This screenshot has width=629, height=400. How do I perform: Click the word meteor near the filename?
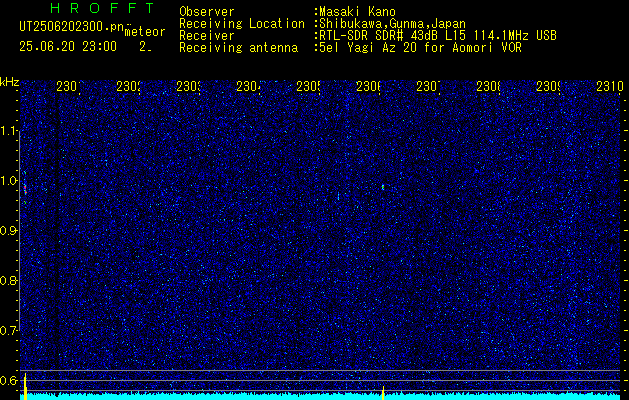tap(145, 32)
